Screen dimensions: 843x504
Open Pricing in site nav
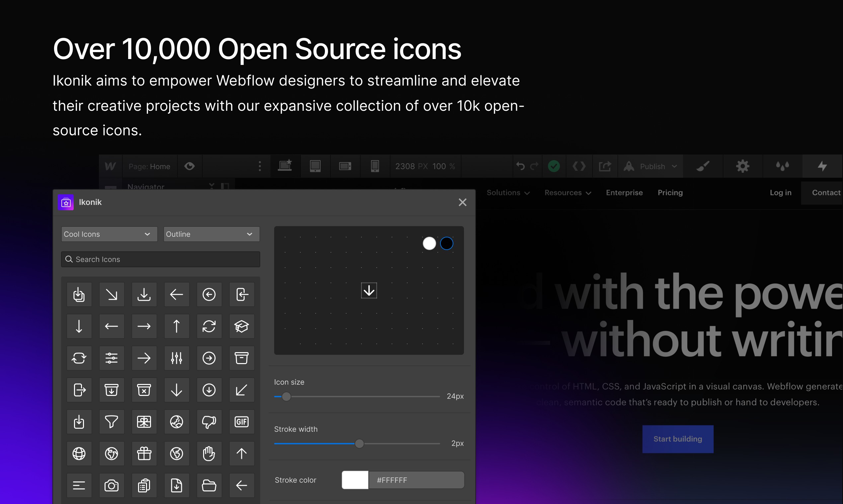(670, 193)
